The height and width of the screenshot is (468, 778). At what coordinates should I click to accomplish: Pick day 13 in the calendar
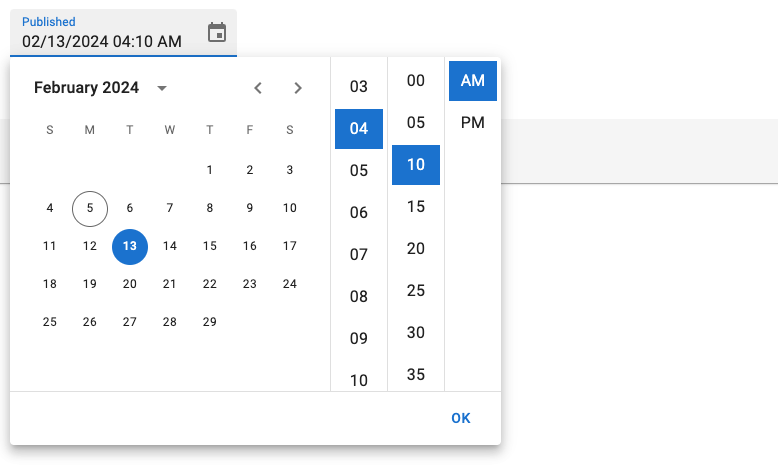(130, 246)
